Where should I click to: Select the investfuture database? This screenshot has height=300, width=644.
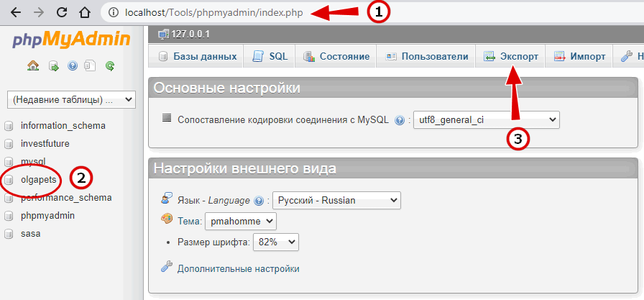[x=45, y=143]
